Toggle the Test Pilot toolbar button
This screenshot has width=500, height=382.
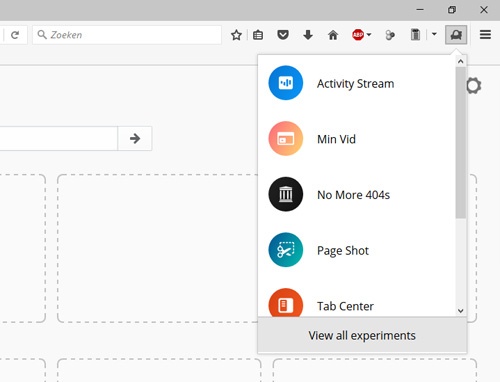click(456, 35)
